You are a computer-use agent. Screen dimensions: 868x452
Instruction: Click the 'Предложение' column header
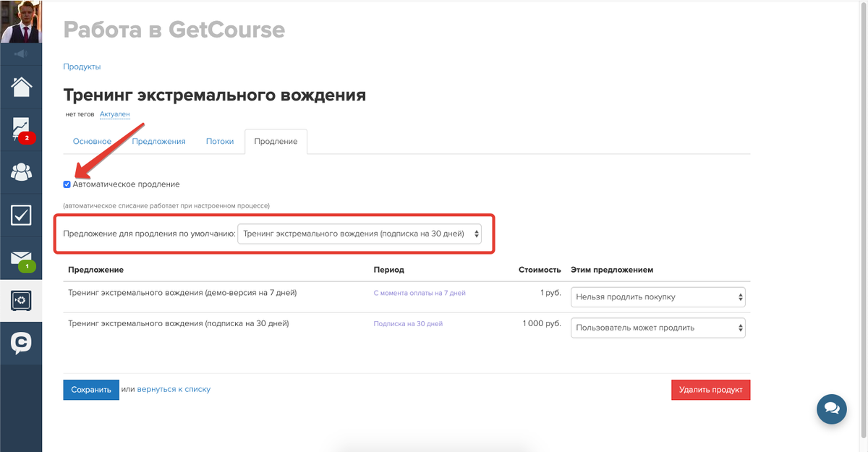[x=95, y=270]
